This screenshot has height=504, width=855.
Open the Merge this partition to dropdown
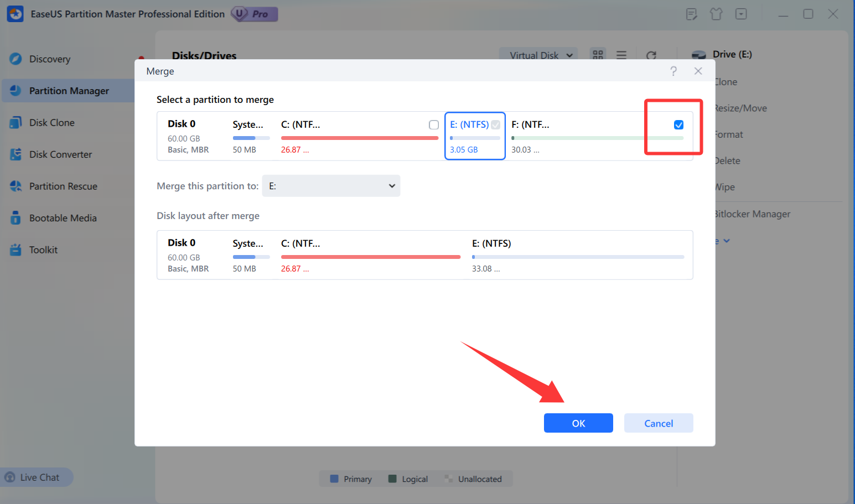[x=331, y=186]
